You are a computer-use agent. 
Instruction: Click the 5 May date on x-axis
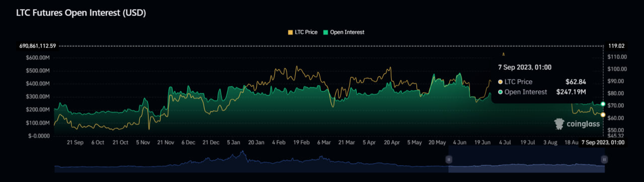[415, 143]
